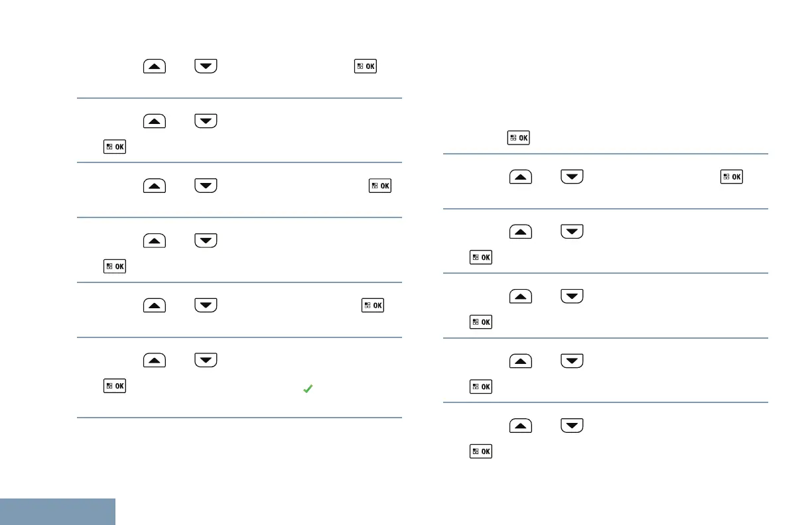The height and width of the screenshot is (525, 812).
Task: Click the blue-gray page tab block in the corner
Action: [x=58, y=512]
